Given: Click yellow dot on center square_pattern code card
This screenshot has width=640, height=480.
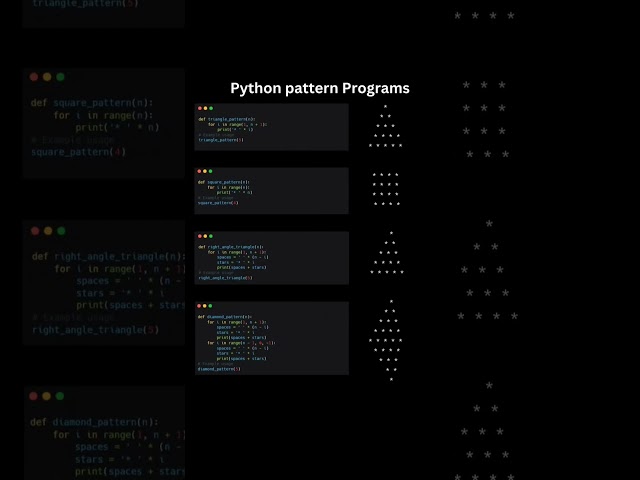Looking at the screenshot, I should pos(205,171).
